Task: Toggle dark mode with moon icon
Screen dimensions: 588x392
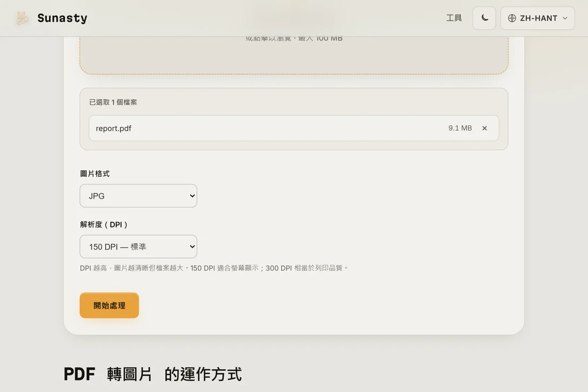Action: 484,18
